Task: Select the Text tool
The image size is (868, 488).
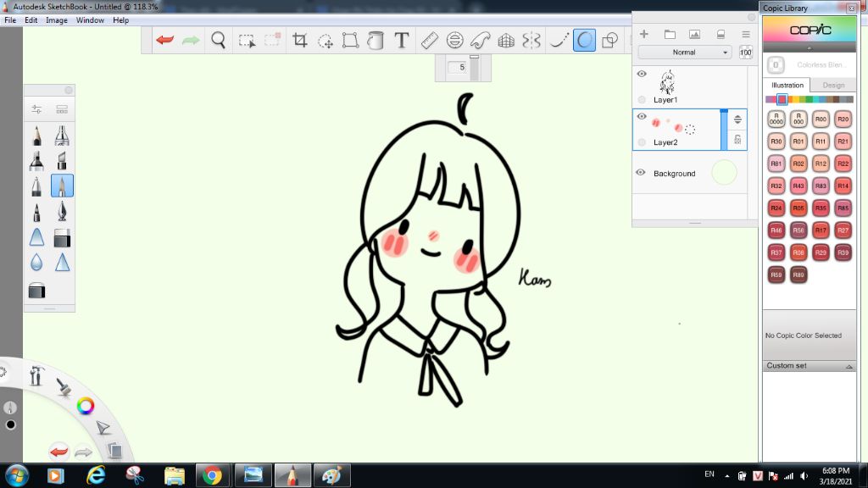Action: click(401, 41)
